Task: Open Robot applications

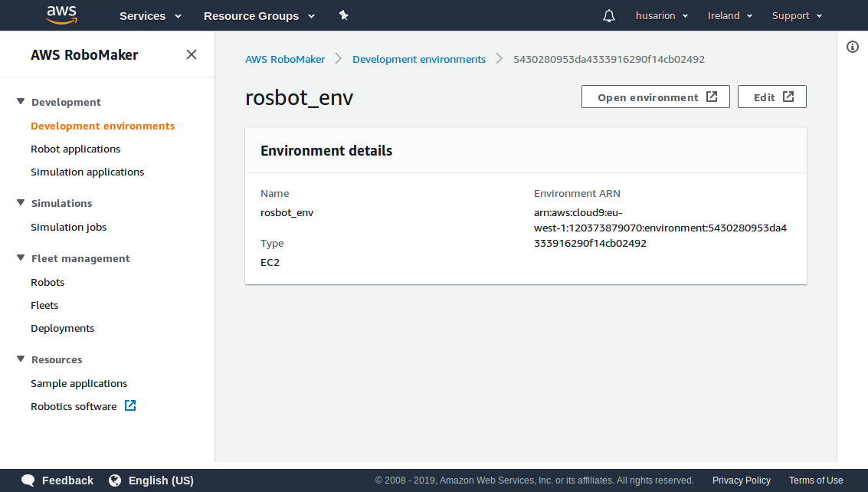Action: (75, 149)
